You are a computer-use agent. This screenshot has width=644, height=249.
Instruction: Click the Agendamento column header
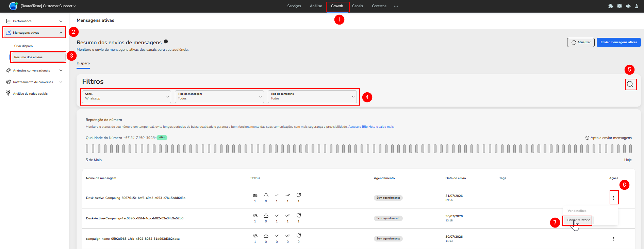[x=384, y=178]
